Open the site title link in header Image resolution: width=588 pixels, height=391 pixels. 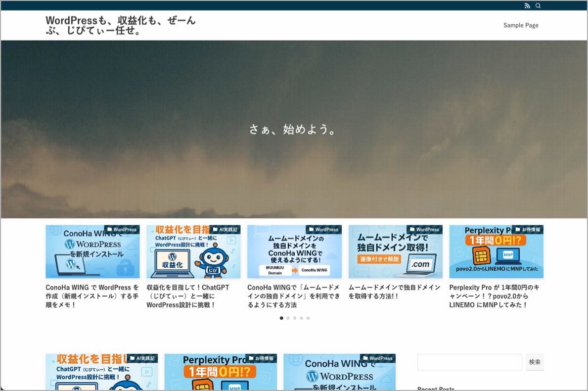pos(120,25)
